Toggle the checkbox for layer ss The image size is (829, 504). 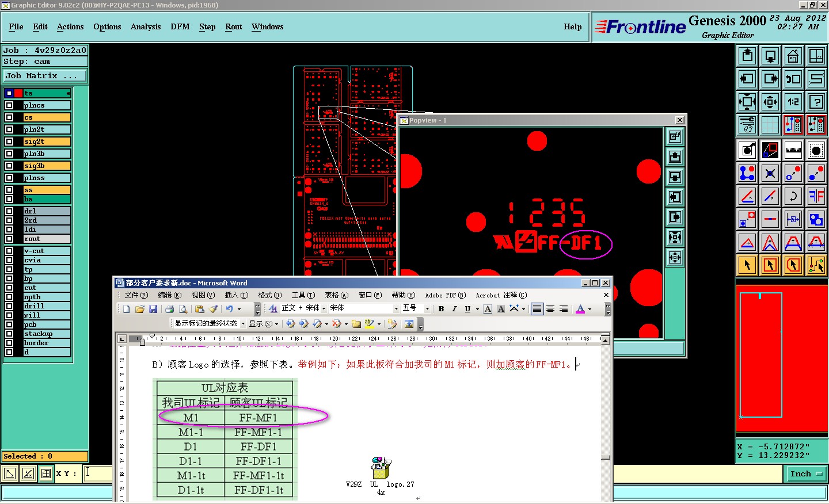pos(9,190)
